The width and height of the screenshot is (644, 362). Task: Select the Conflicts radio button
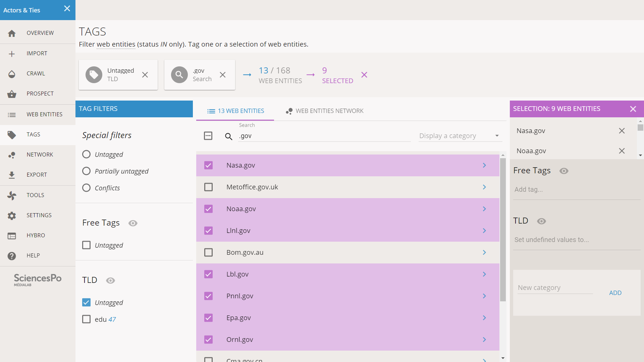tap(86, 188)
